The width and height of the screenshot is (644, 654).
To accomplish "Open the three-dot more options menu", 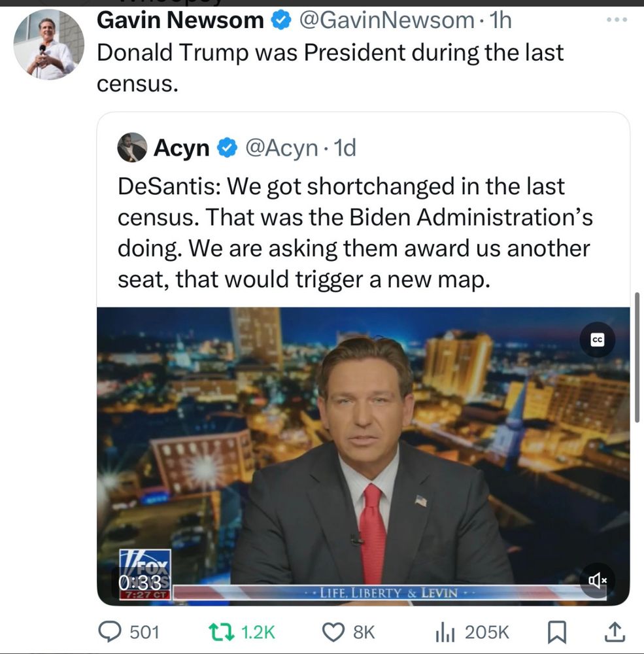I will pyautogui.click(x=617, y=20).
